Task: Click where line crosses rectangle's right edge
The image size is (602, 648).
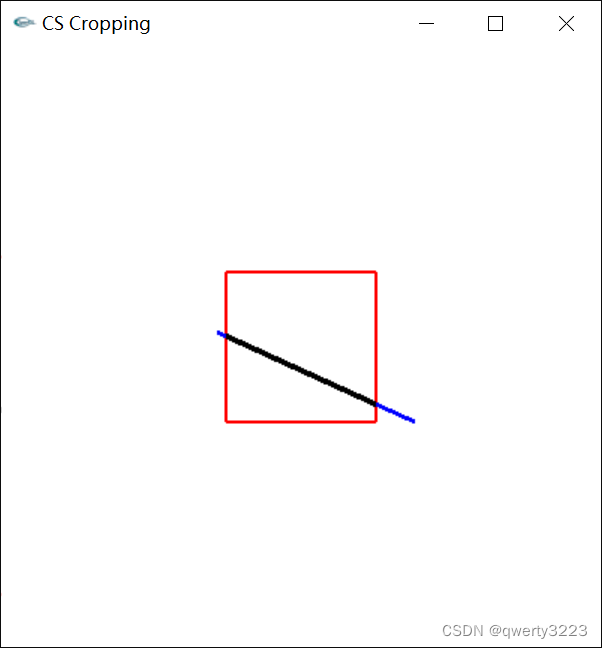Action: pos(376,404)
